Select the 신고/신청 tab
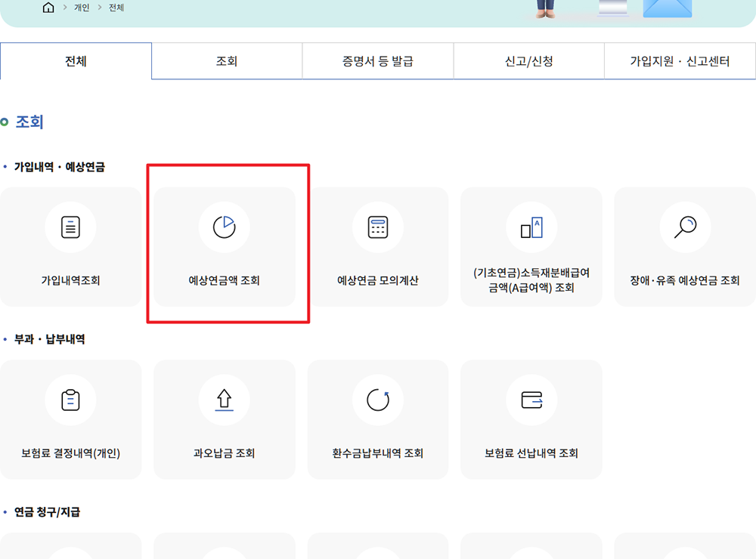Image resolution: width=756 pixels, height=559 pixels. [x=528, y=60]
